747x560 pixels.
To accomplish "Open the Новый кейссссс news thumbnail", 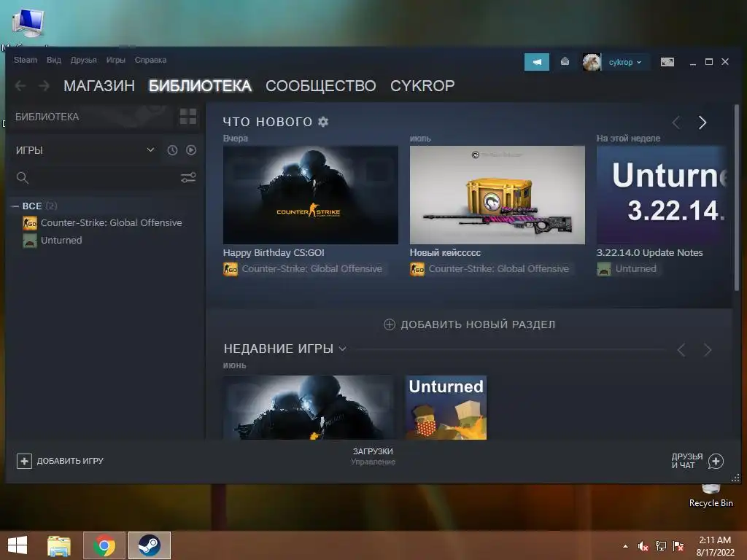I will [x=498, y=195].
